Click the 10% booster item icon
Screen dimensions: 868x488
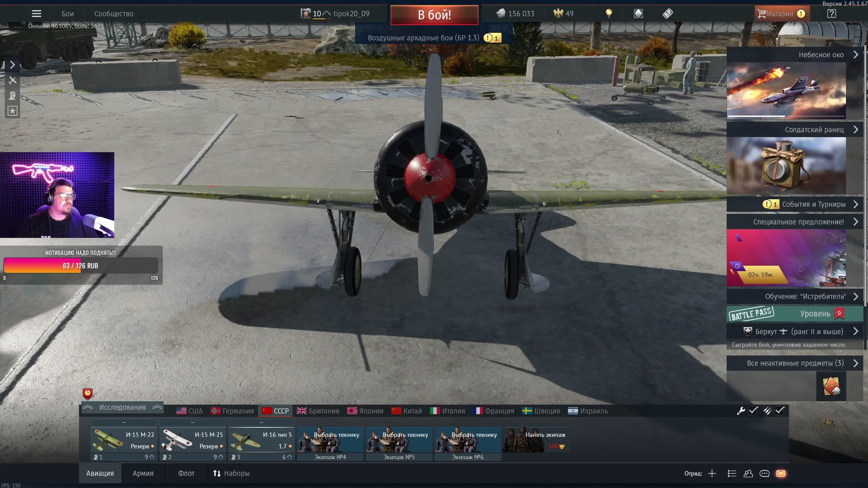[831, 386]
